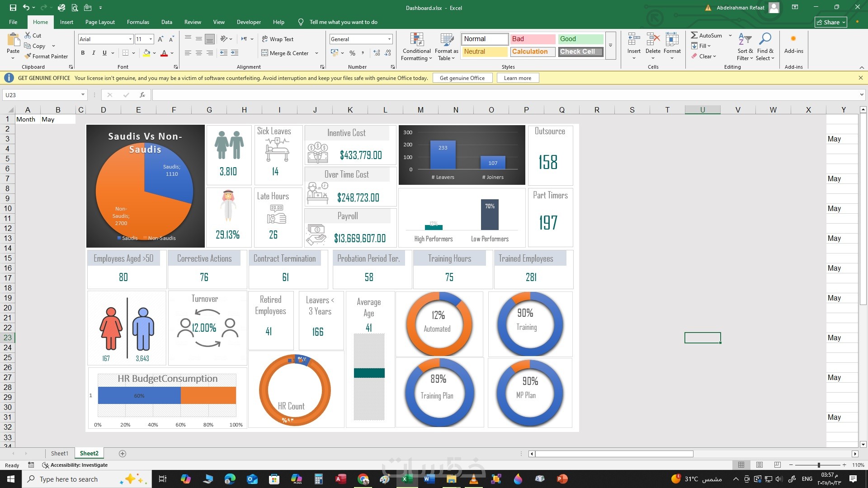Open the Excel icon in taskbar

[x=406, y=479]
